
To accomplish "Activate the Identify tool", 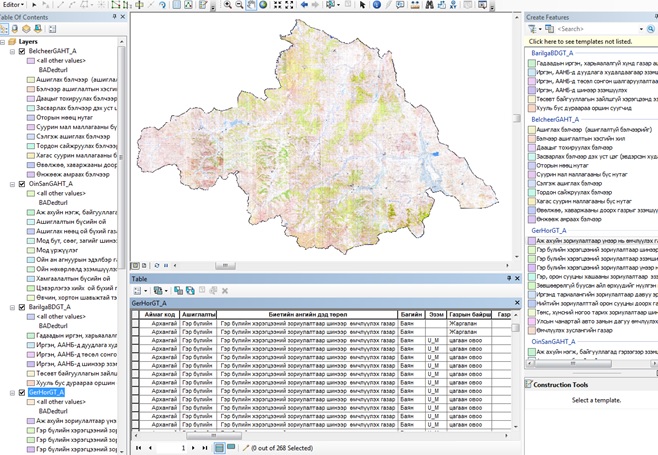I will 376,5.
